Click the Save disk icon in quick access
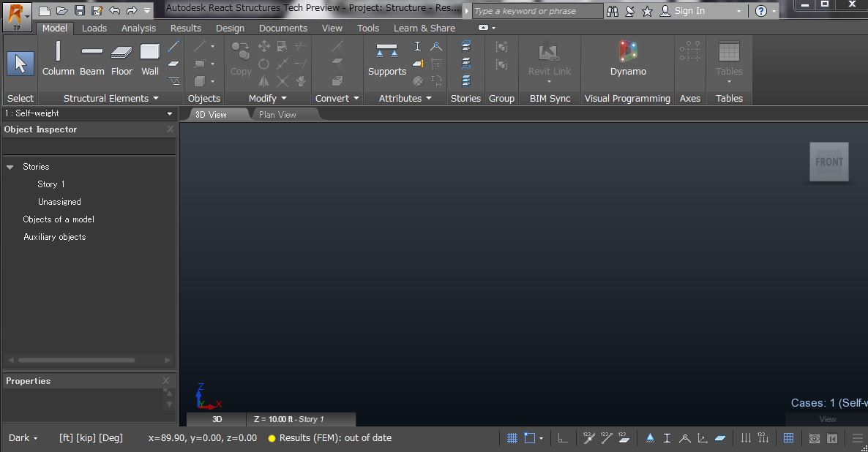This screenshot has height=452, width=868. point(80,10)
